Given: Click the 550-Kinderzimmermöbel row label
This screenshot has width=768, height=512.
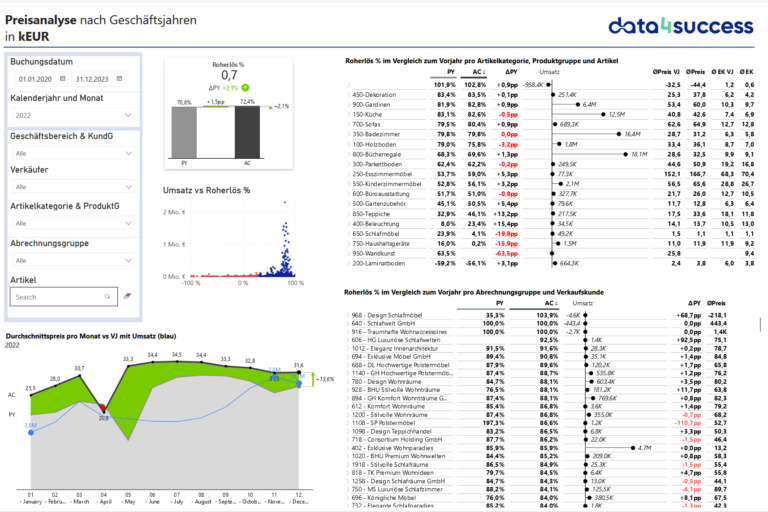Looking at the screenshot, I should coord(386,184).
